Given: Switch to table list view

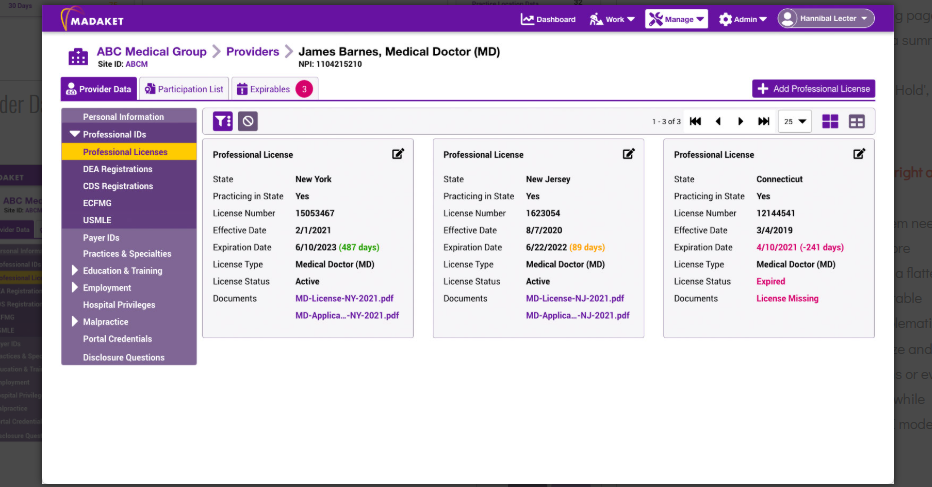Looking at the screenshot, I should pos(857,121).
